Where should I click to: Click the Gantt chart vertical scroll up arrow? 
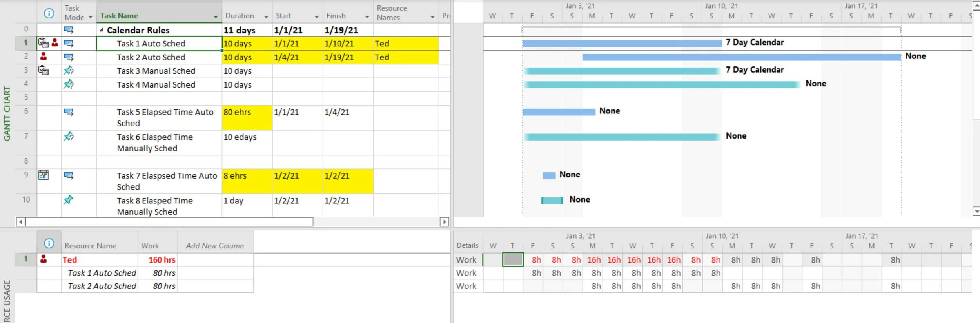976,5
